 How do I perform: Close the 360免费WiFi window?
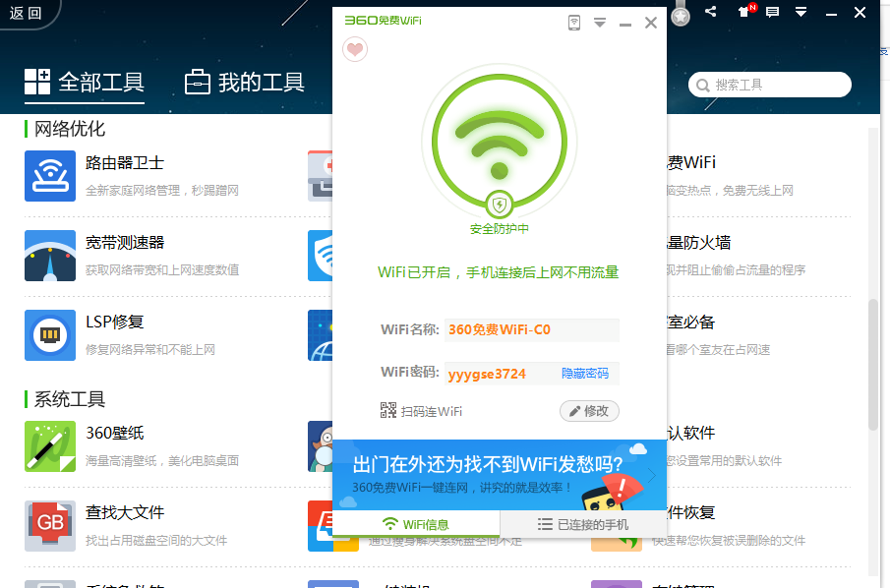tap(651, 23)
